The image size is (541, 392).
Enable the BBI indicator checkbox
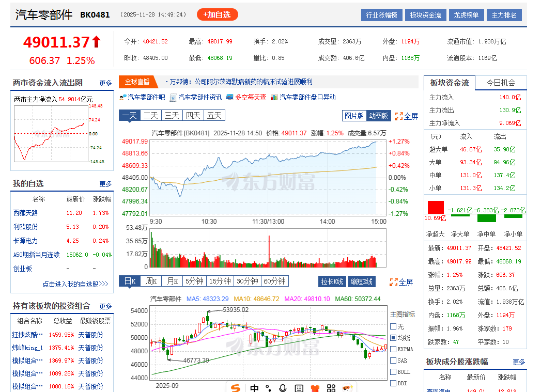[393, 383]
